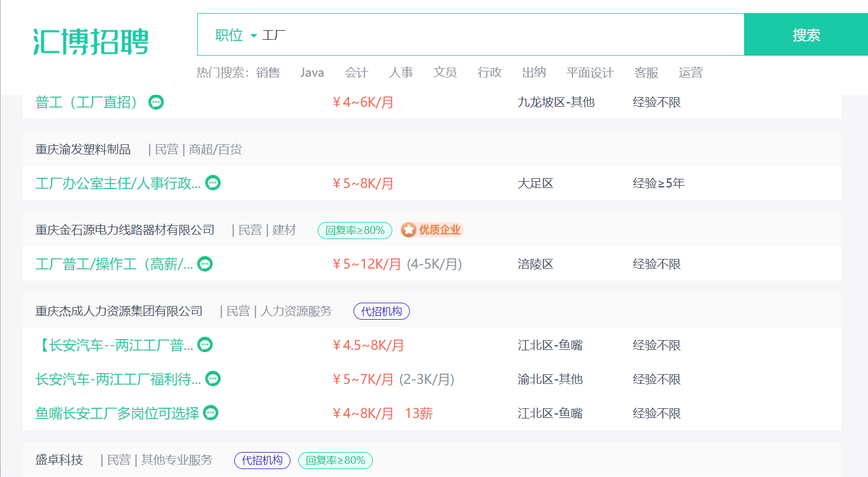Expand the 职位 search type dropdown

(x=236, y=35)
